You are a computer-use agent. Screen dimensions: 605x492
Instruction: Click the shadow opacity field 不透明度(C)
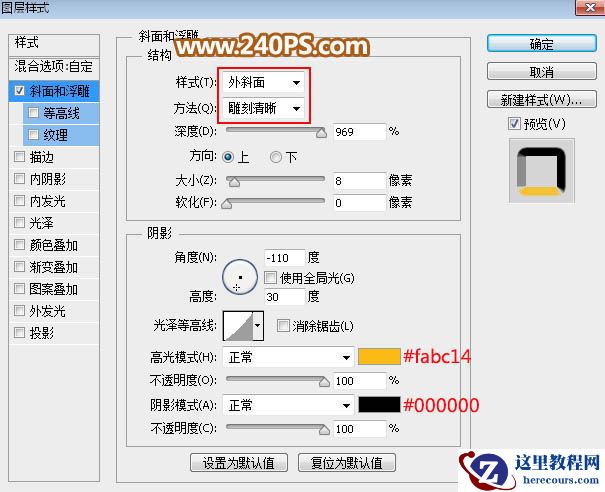(359, 429)
